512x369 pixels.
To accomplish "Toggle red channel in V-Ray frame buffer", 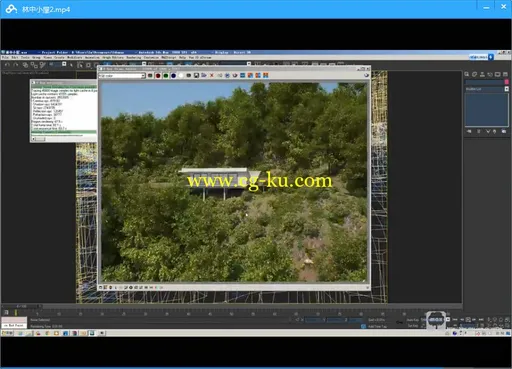I will coord(158,76).
